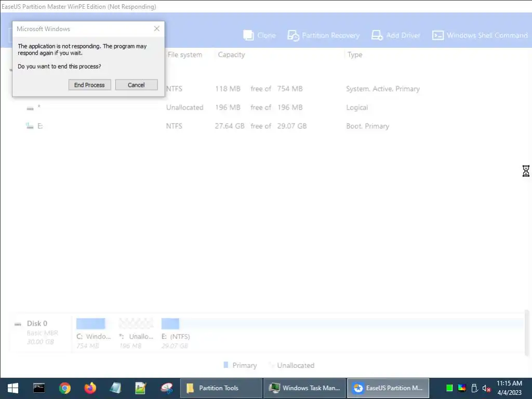The width and height of the screenshot is (532, 399).
Task: Select Disk 0 in the disk map
Action: [x=37, y=323]
